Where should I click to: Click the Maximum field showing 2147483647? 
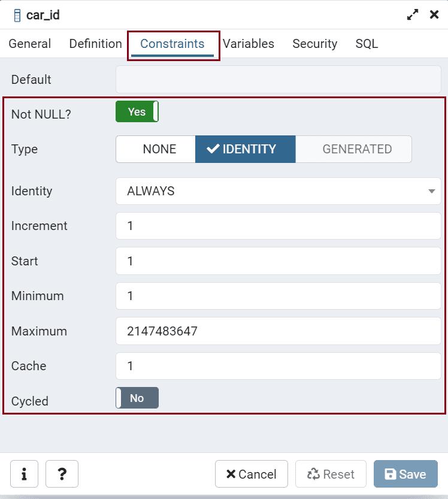pos(279,331)
